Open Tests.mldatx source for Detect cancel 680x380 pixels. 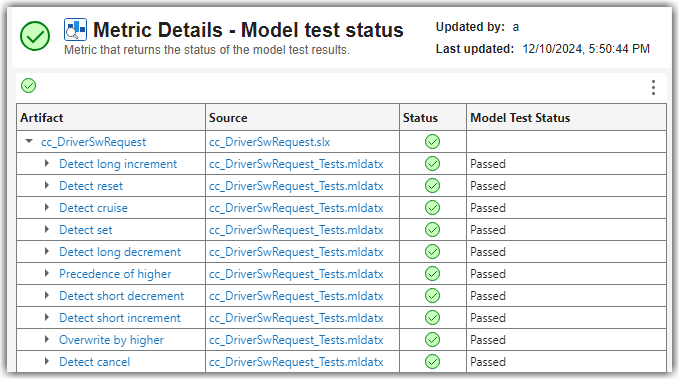[x=296, y=362]
